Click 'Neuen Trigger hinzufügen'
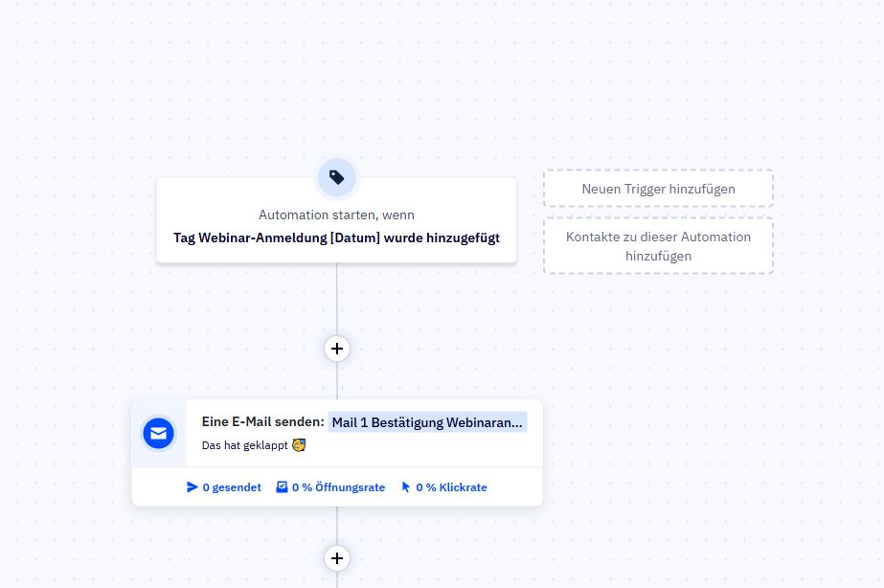The height and width of the screenshot is (588, 884). click(x=658, y=189)
